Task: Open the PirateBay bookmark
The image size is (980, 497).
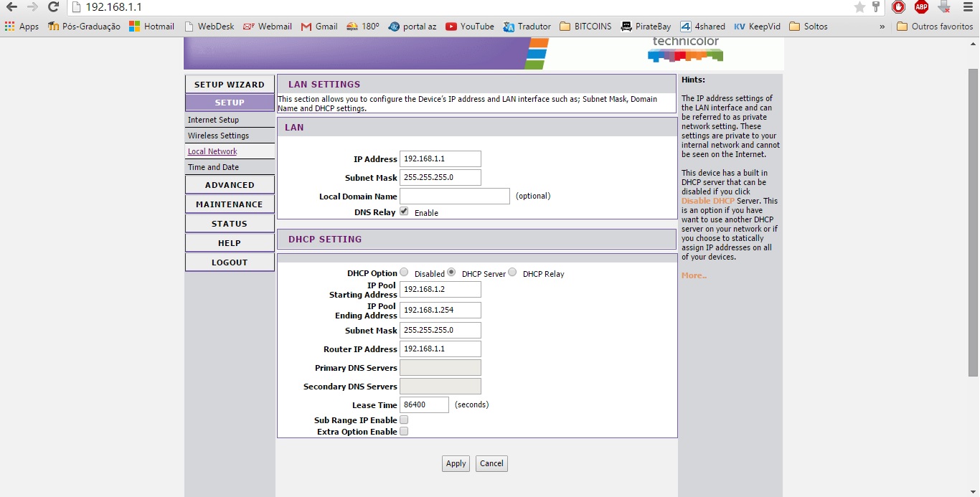Action: (x=646, y=27)
